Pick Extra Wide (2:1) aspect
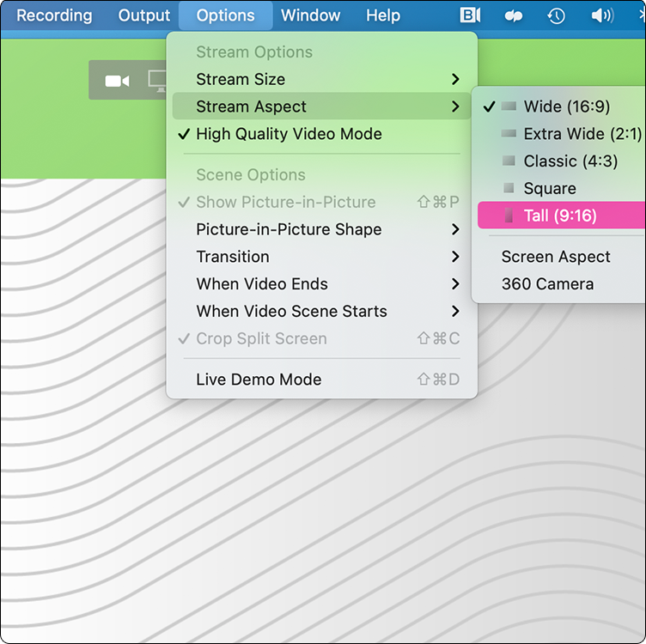 tap(582, 134)
